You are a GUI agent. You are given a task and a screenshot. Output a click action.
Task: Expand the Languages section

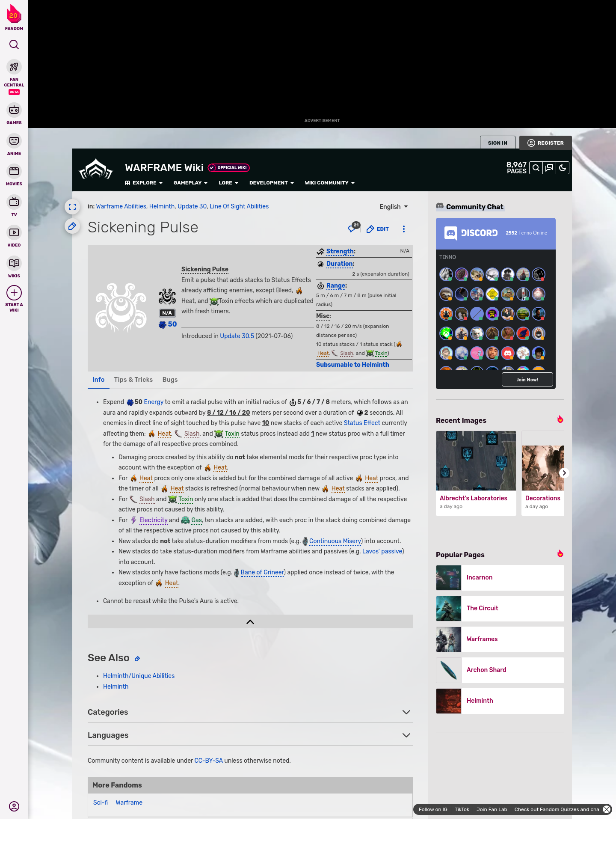(250, 735)
